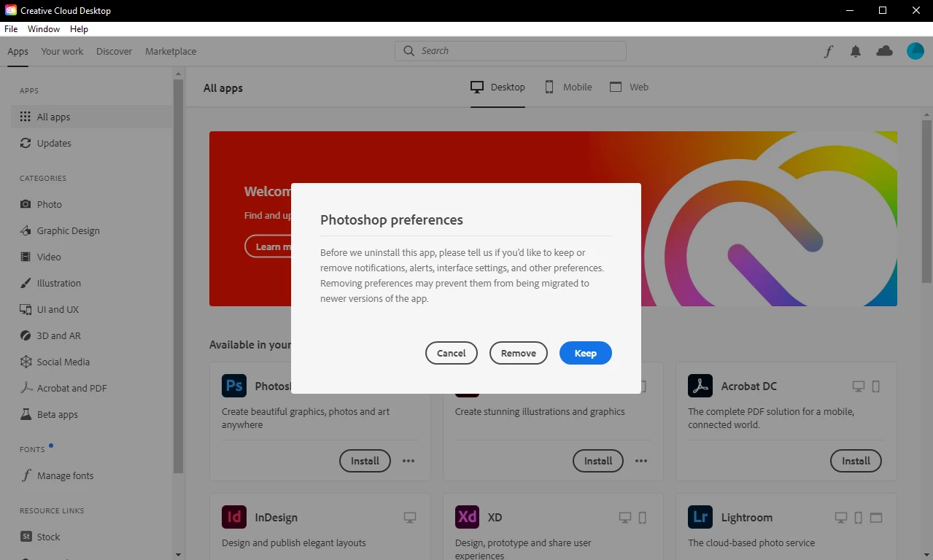The image size is (933, 560).
Task: Switch to Your work tab
Action: (62, 51)
